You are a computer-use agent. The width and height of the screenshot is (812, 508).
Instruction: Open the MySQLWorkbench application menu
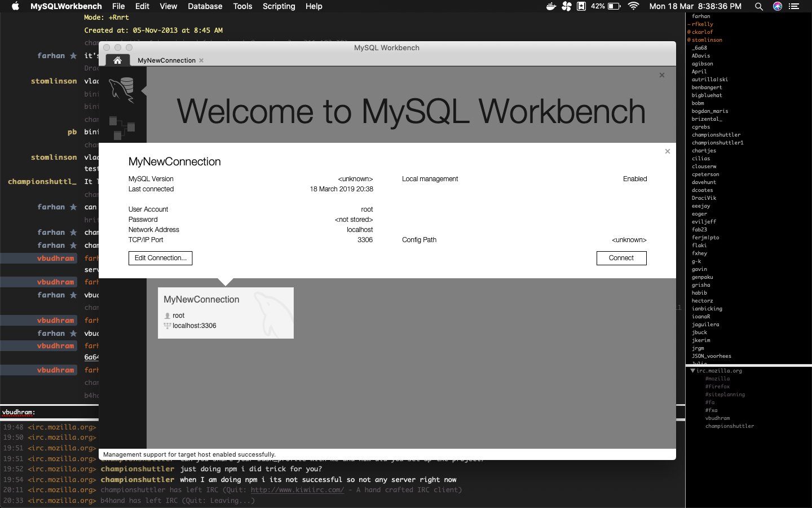pos(66,6)
